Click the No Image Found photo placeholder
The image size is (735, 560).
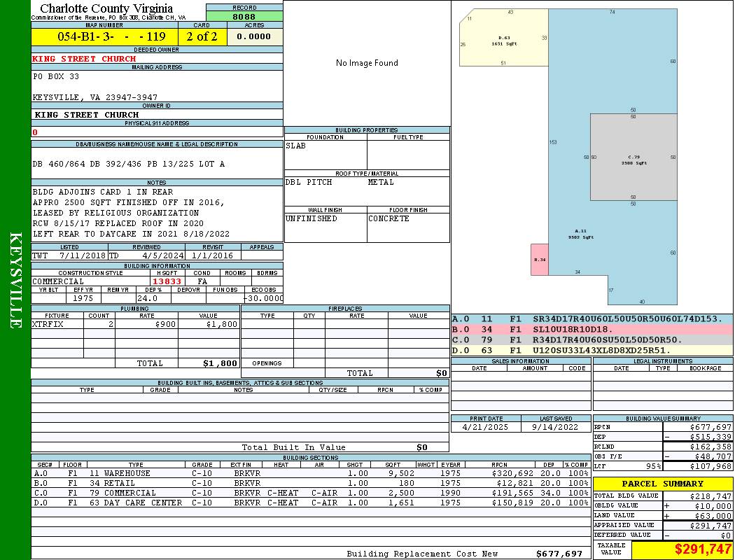pyautogui.click(x=367, y=63)
